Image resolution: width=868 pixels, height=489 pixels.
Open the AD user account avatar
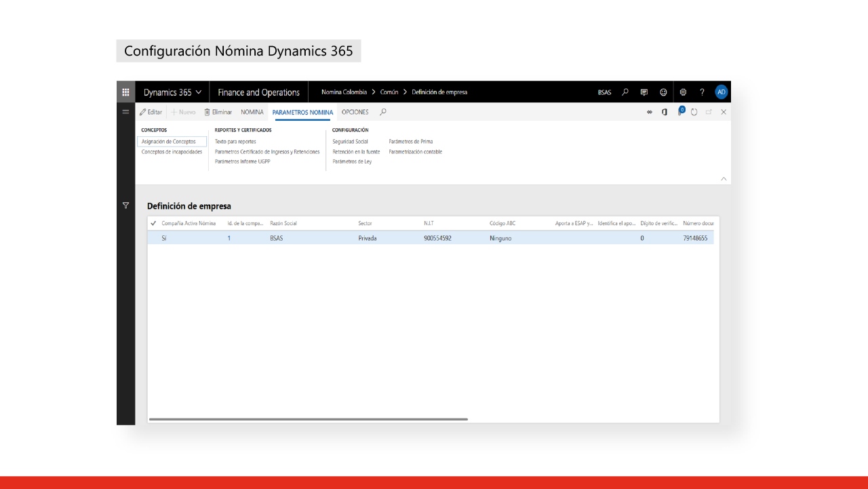722,92
